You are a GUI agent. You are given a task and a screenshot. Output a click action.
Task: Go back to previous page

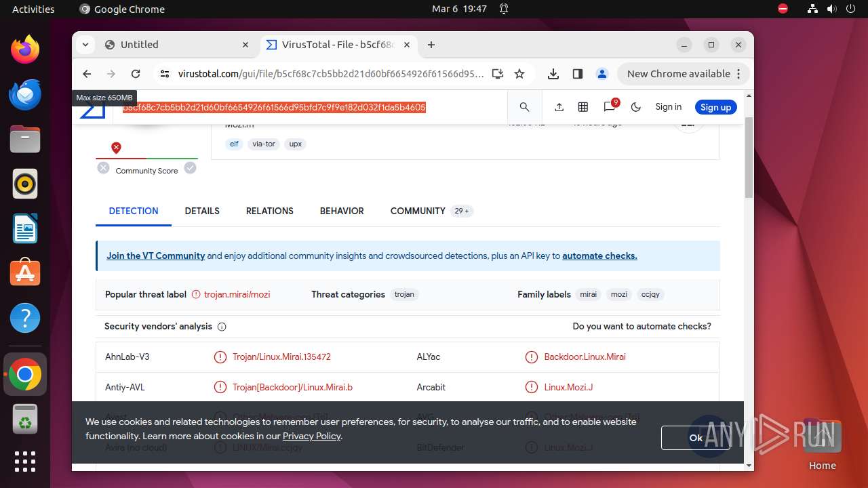(x=87, y=74)
